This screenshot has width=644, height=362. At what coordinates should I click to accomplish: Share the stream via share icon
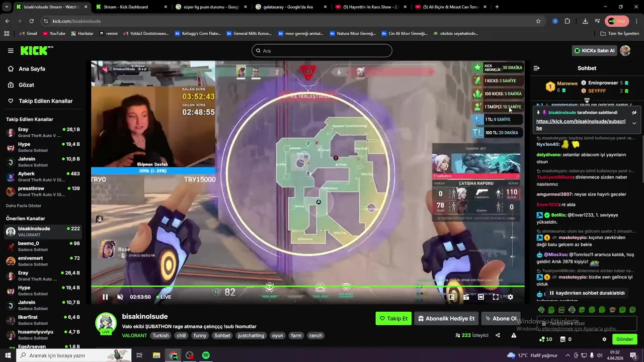[x=498, y=335]
